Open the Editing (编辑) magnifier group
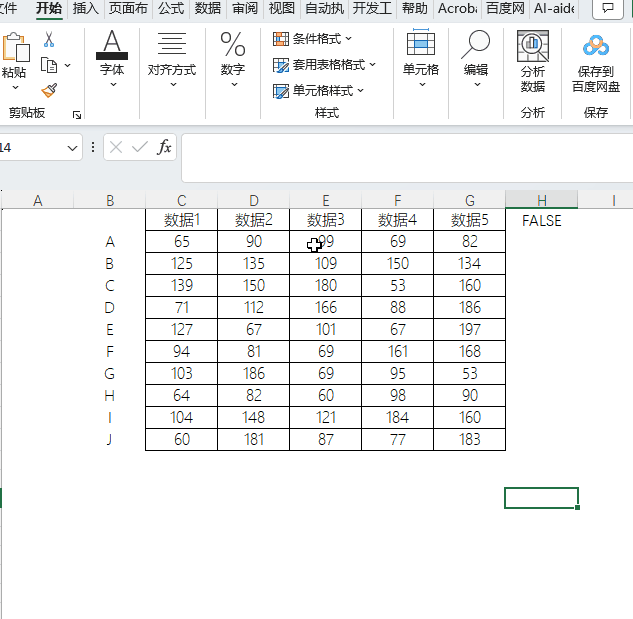Image resolution: width=633 pixels, height=619 pixels. tap(476, 58)
